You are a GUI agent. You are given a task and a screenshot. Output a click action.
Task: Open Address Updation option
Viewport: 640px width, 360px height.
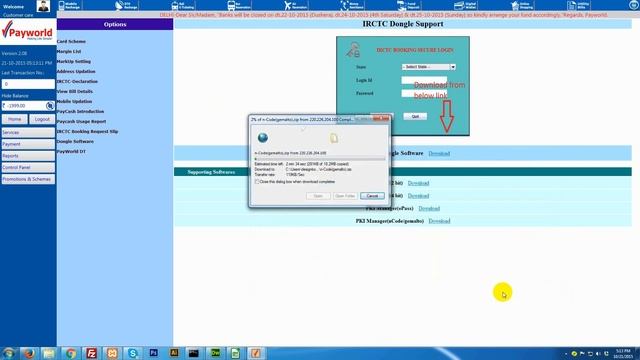[76, 71]
